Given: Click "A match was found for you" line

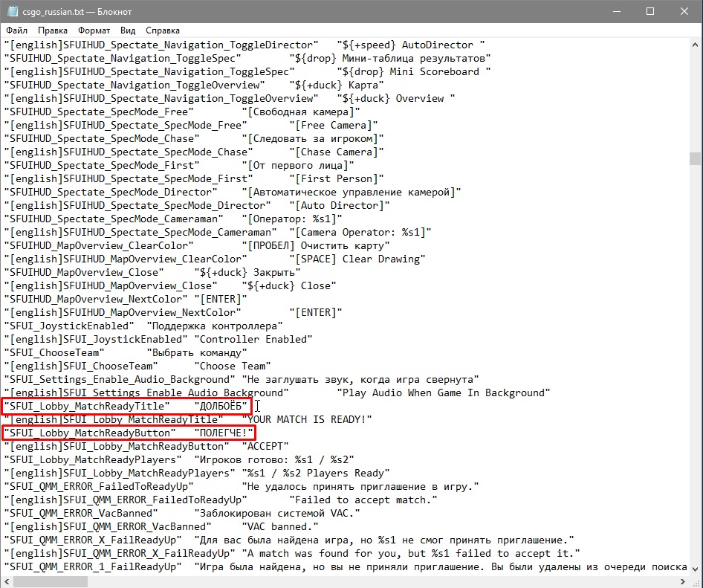Looking at the screenshot, I should [411, 554].
